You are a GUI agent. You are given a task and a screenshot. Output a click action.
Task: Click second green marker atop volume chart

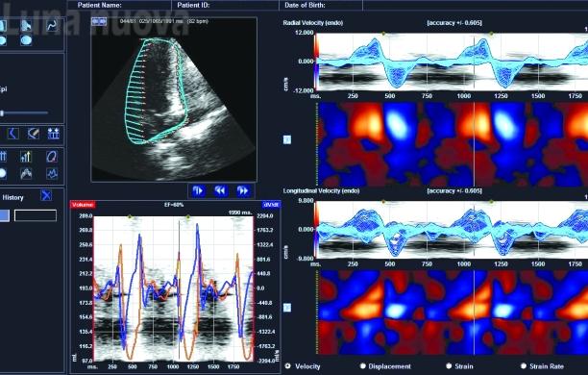tap(188, 217)
